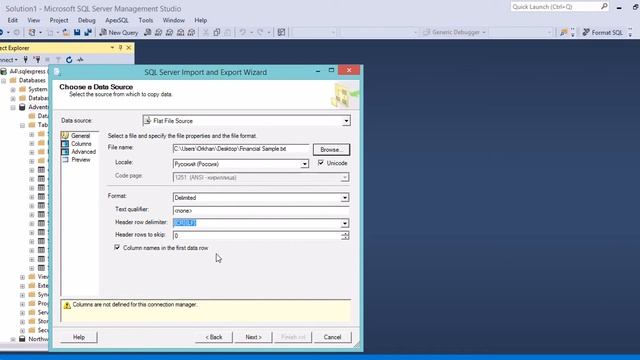640x360 pixels.
Task: Open the Debug menu
Action: (x=87, y=20)
